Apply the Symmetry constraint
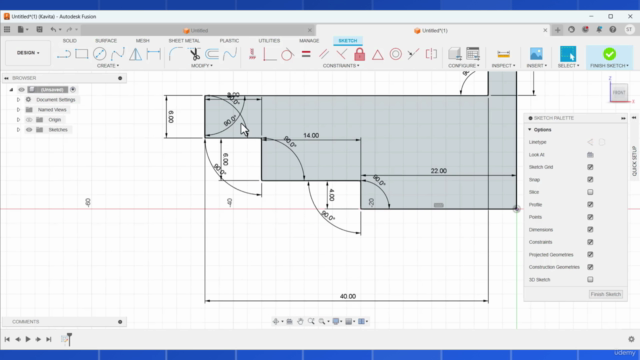The image size is (640, 360). coord(431,54)
